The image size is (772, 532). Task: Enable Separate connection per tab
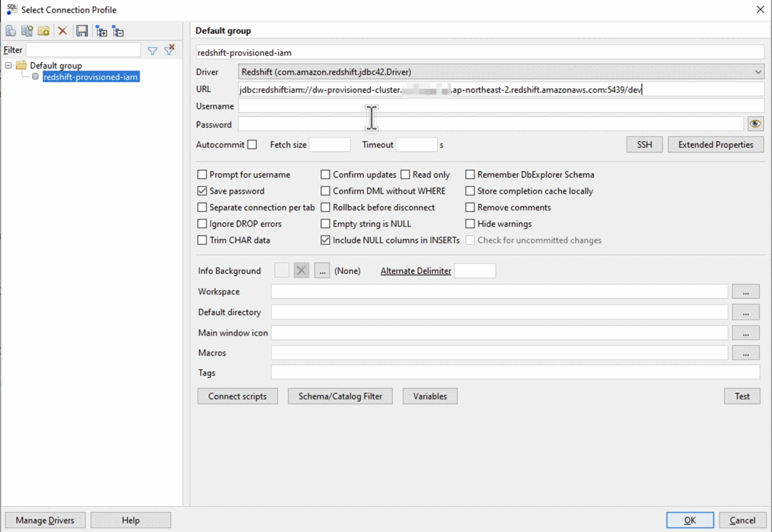(202, 207)
